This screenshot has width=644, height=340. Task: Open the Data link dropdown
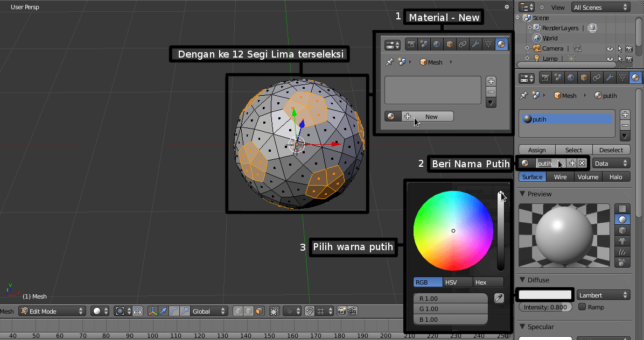pos(611,163)
